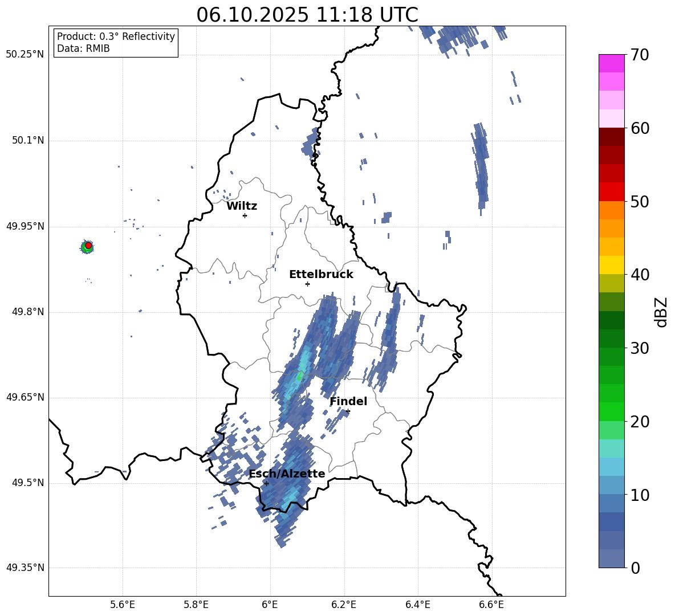Click the colorbar tick value 50
This screenshot has height=616, width=675.
tap(640, 201)
